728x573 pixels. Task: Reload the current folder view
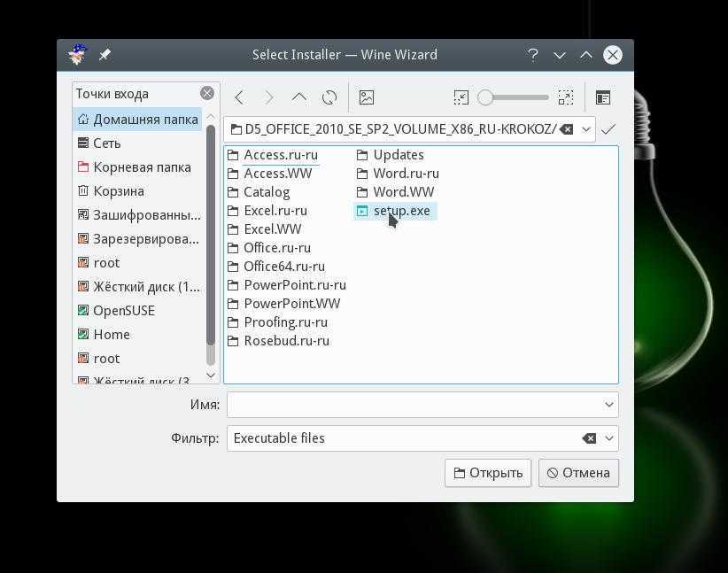pyautogui.click(x=329, y=97)
